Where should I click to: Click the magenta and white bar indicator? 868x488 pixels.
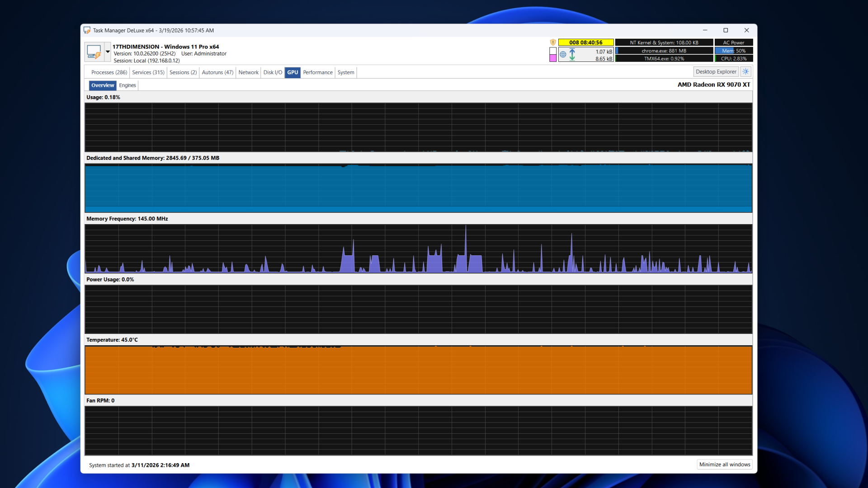(552, 54)
